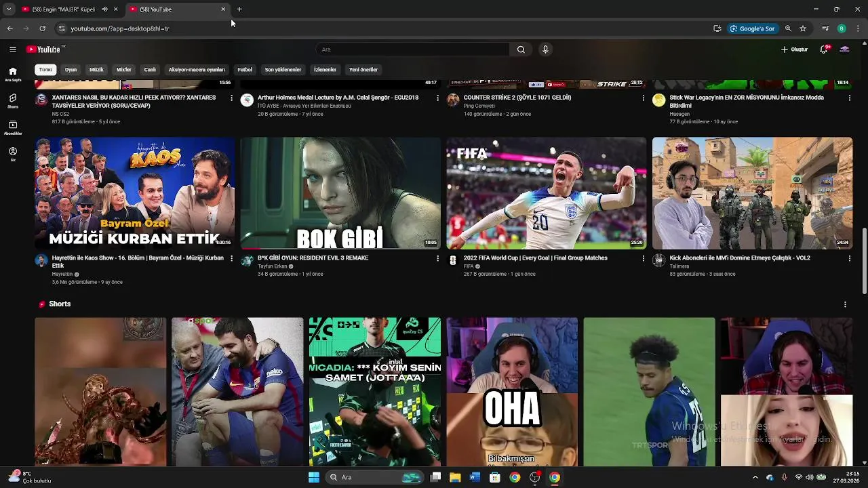Open the Chrome zoom magnifier icon

pyautogui.click(x=788, y=28)
